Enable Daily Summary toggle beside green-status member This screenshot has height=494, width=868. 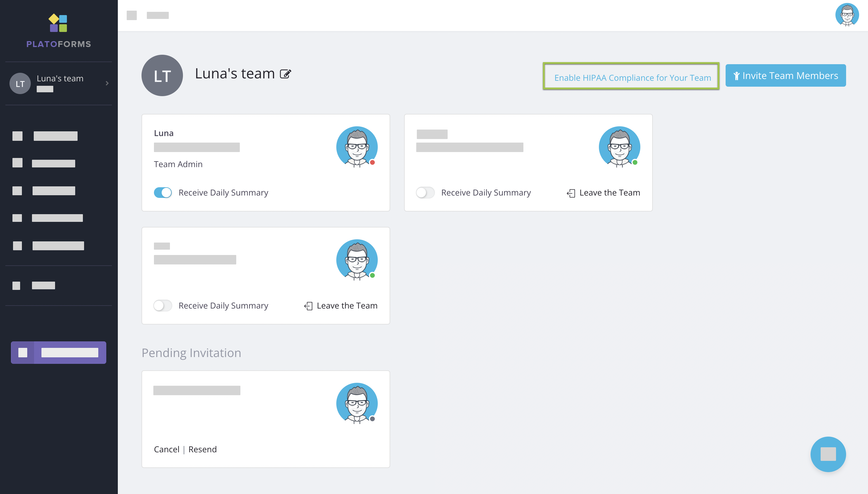425,192
